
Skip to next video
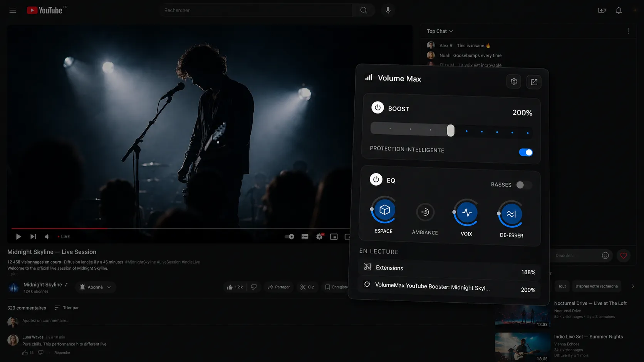click(x=33, y=237)
